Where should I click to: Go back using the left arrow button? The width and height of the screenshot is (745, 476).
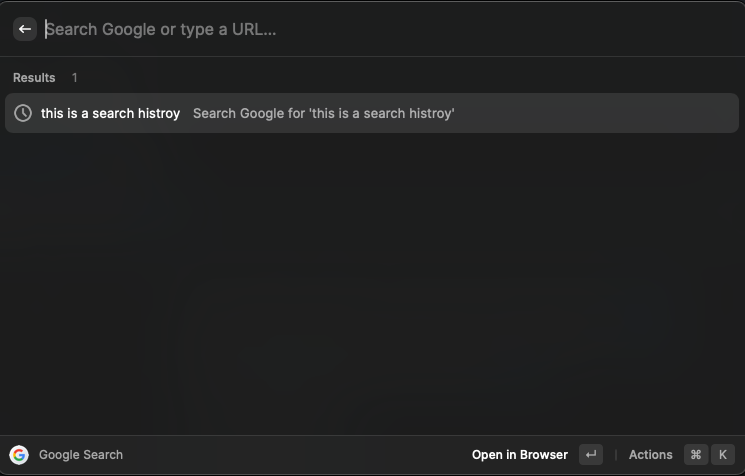[25, 29]
